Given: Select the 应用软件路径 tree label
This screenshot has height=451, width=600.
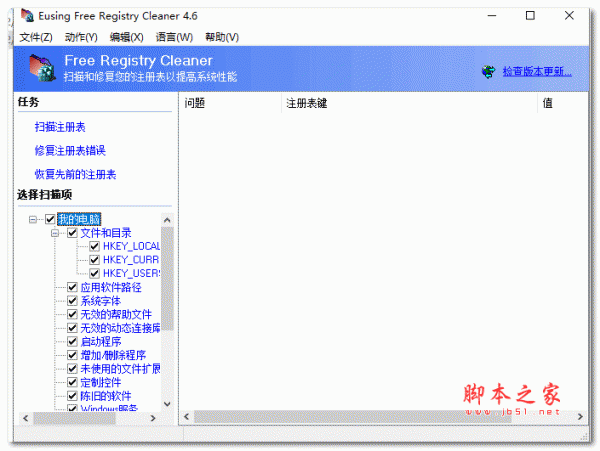Looking at the screenshot, I should coord(111,287).
